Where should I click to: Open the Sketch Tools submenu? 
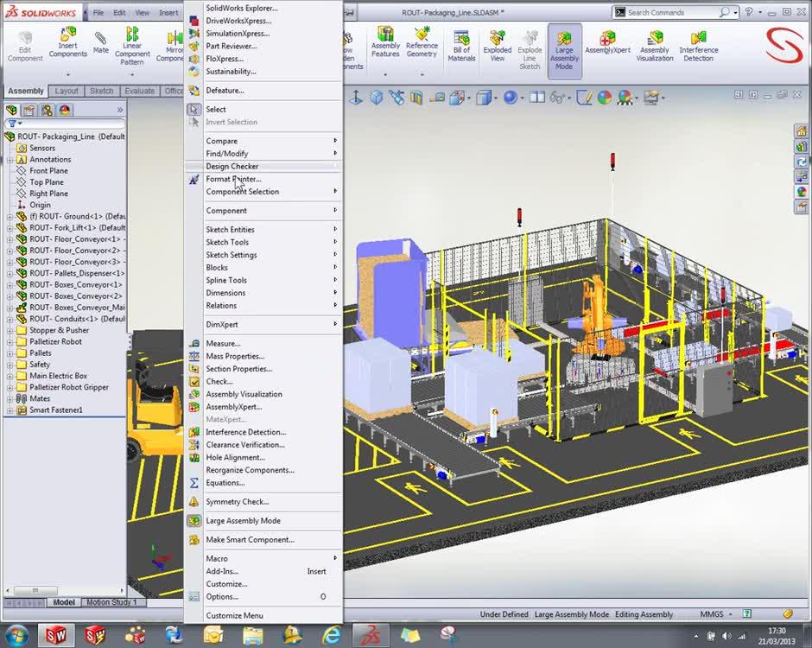pos(227,243)
